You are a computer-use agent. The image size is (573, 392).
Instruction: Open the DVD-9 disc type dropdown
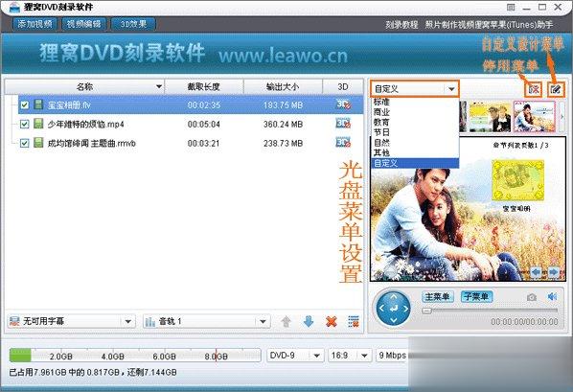(x=295, y=356)
